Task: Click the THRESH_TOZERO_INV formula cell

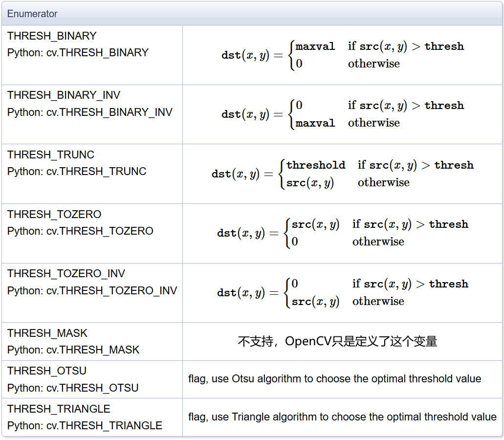Action: coord(342,293)
